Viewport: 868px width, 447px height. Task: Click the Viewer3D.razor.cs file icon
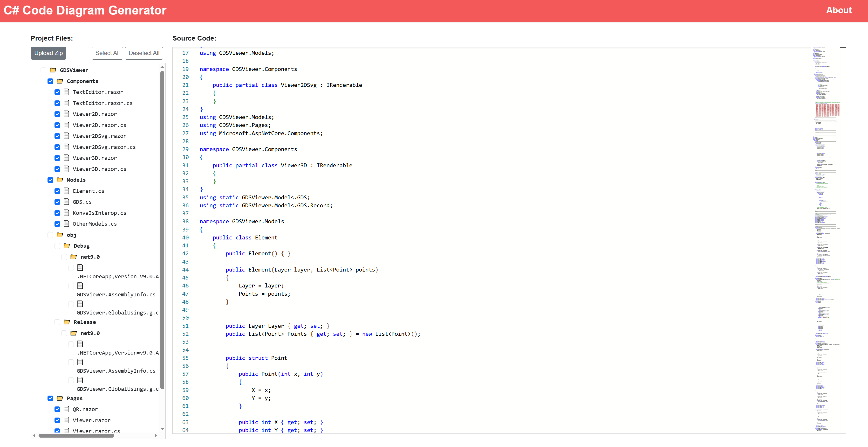pos(66,169)
